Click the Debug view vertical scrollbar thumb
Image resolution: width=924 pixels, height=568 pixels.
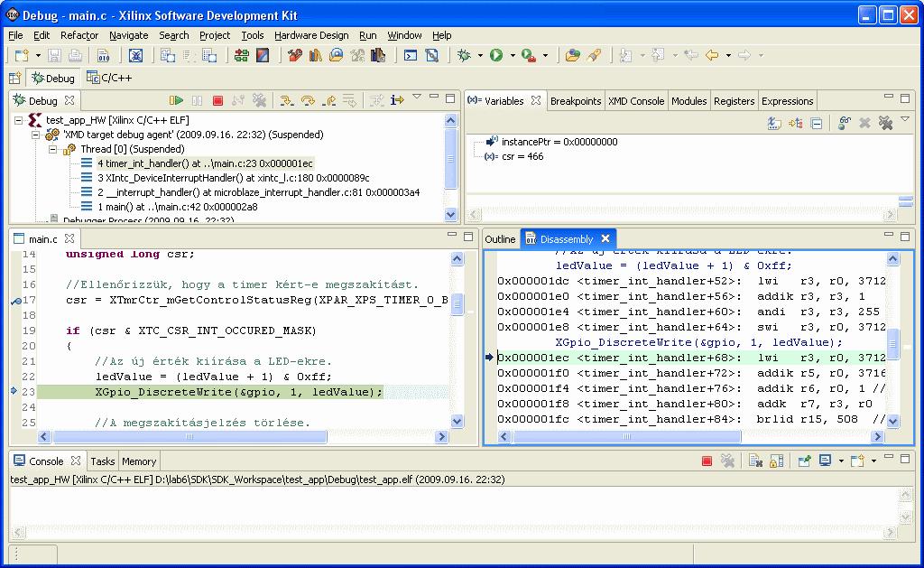[451, 159]
